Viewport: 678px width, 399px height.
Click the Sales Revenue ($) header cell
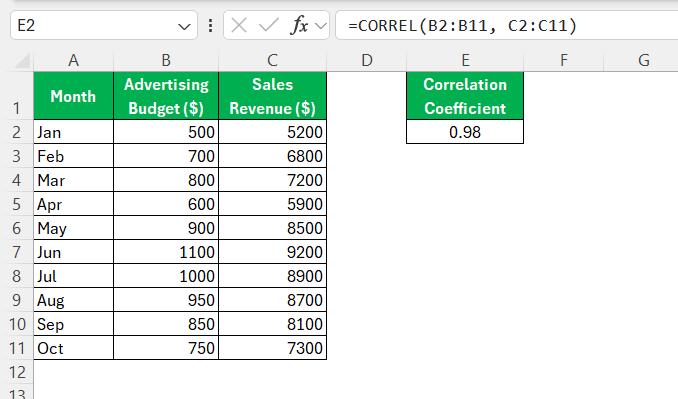[272, 96]
